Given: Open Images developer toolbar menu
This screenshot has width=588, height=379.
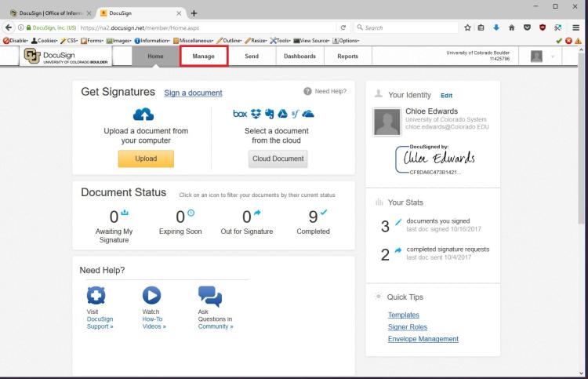Looking at the screenshot, I should point(118,41).
